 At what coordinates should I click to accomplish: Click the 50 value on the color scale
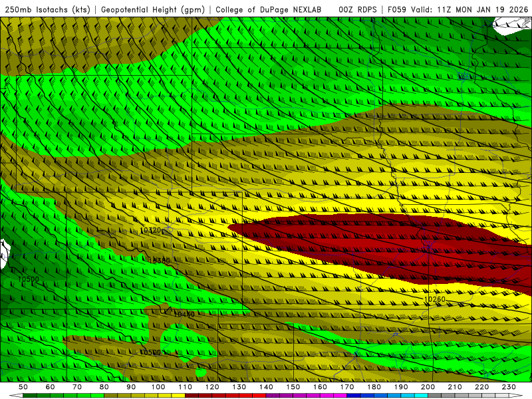coord(23,387)
